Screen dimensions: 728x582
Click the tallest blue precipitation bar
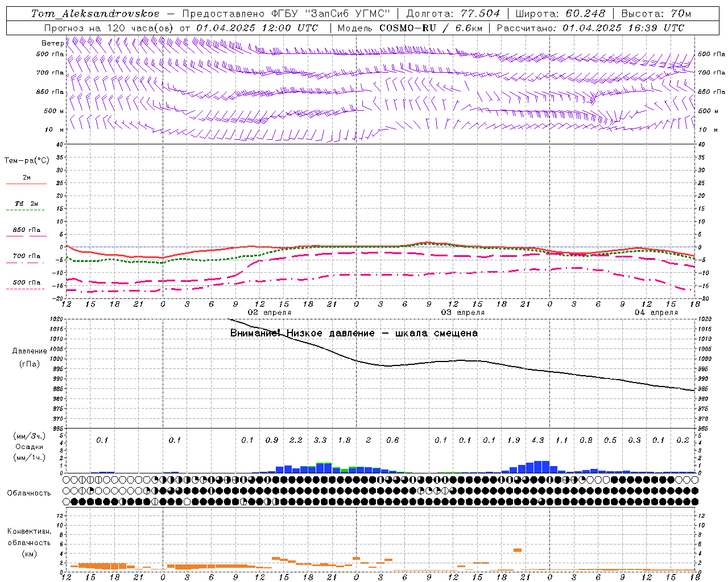(x=541, y=467)
